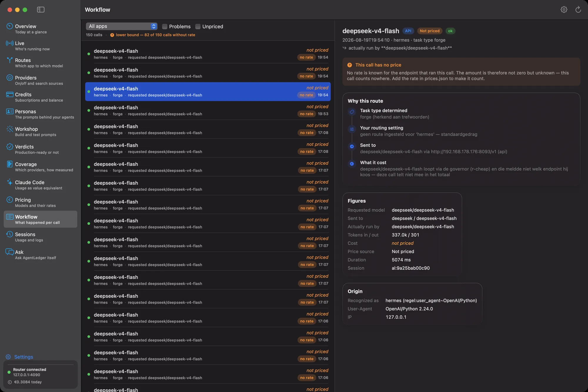This screenshot has width=588, height=392.
Task: Click the orange not priced cost value in Figures
Action: 402,243
